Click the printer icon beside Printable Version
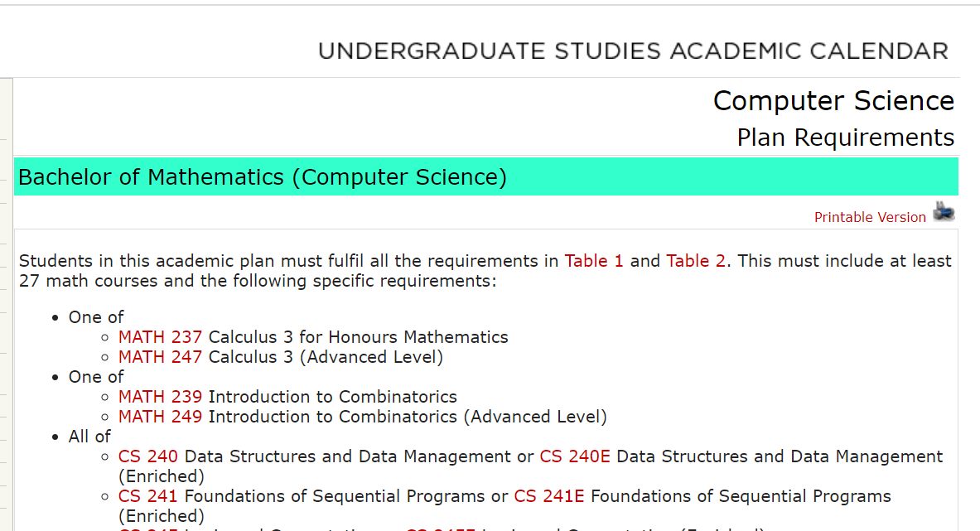The width and height of the screenshot is (980, 531). point(944,212)
